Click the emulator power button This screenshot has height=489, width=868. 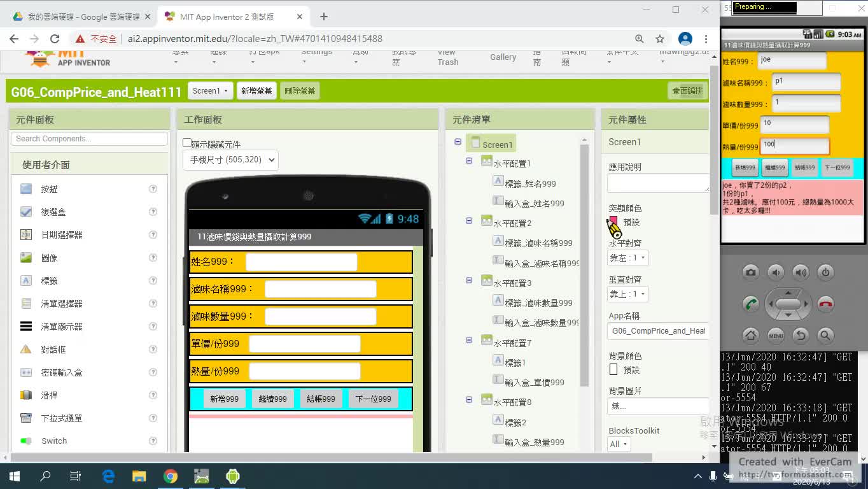click(x=825, y=273)
